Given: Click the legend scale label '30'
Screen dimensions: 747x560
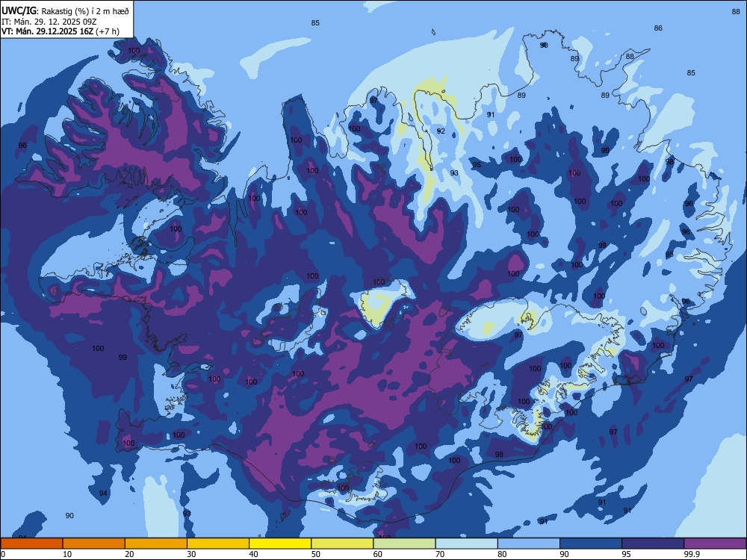Looking at the screenshot, I should [191, 554].
